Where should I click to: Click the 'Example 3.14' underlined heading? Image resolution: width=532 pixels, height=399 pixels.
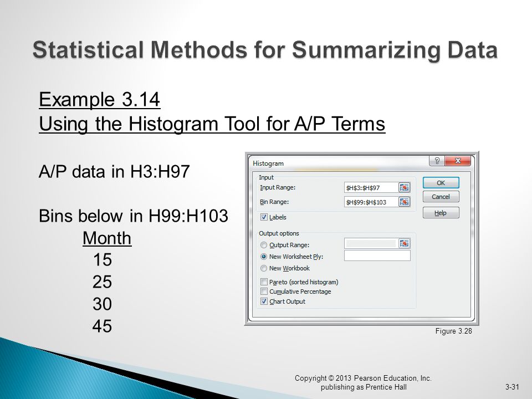point(99,99)
